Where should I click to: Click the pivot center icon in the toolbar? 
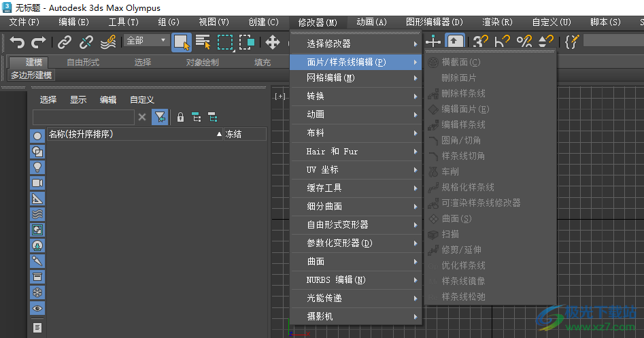coord(433,42)
